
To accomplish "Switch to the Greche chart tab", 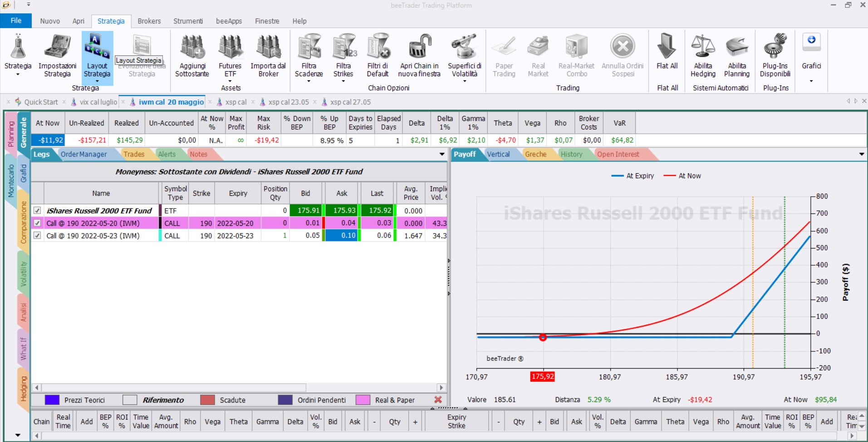I will pyautogui.click(x=535, y=154).
